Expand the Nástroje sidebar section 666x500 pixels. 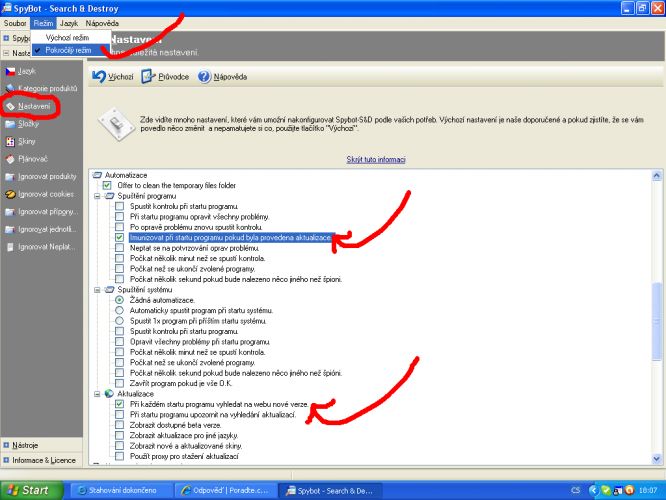pyautogui.click(x=6, y=445)
